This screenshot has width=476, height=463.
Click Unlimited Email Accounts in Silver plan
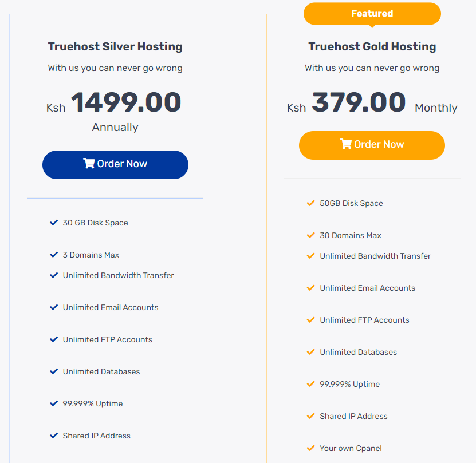111,307
